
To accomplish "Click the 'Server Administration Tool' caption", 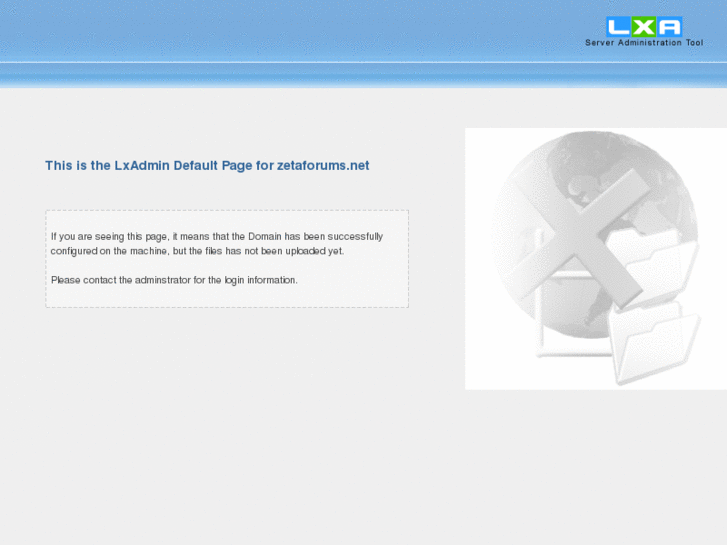I will [x=644, y=43].
